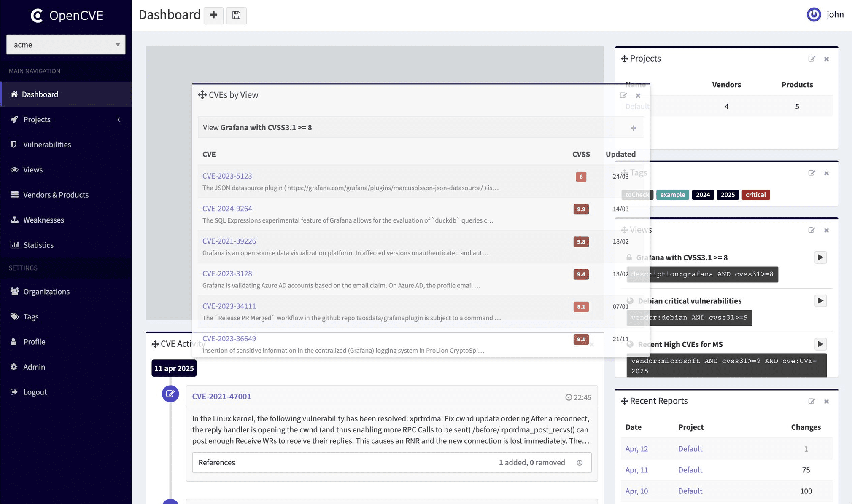Add a view in the CVEs by View widget
The height and width of the screenshot is (504, 852).
tap(633, 127)
